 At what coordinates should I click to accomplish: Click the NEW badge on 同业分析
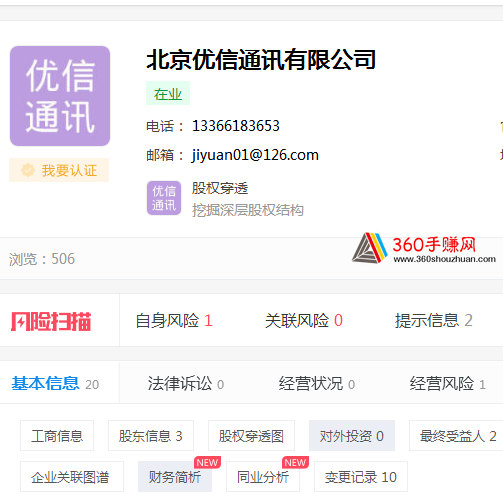(x=295, y=462)
